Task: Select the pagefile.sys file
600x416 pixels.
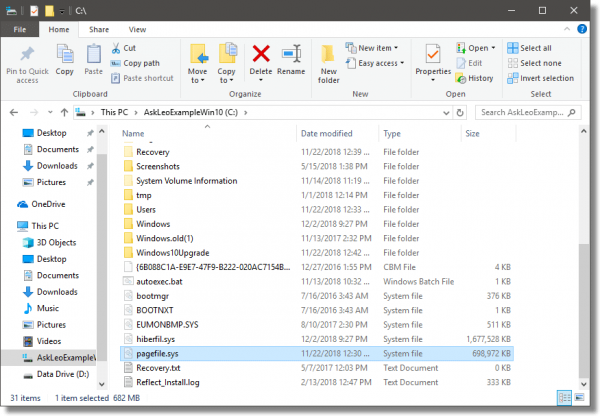Action: click(x=317, y=354)
